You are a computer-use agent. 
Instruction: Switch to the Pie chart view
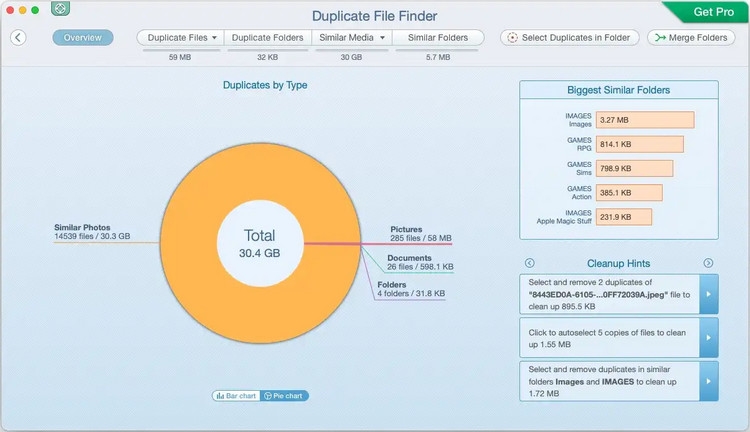pos(284,396)
